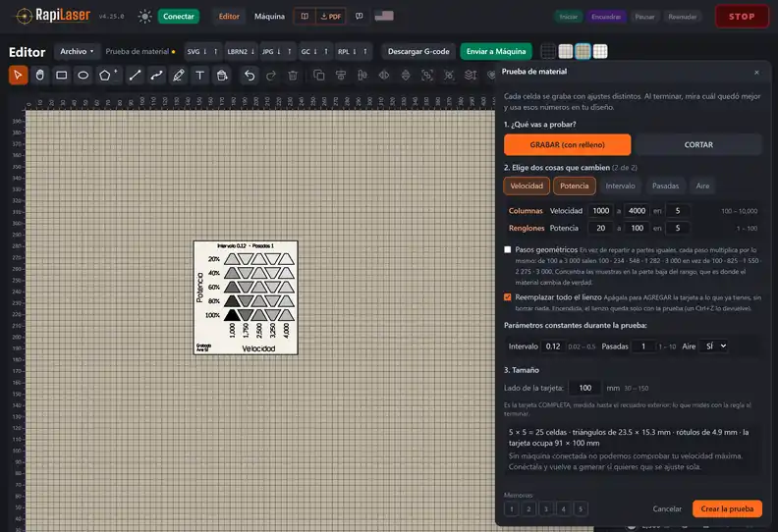Close the Prueba de material panel
778x532 pixels.
[x=756, y=73]
